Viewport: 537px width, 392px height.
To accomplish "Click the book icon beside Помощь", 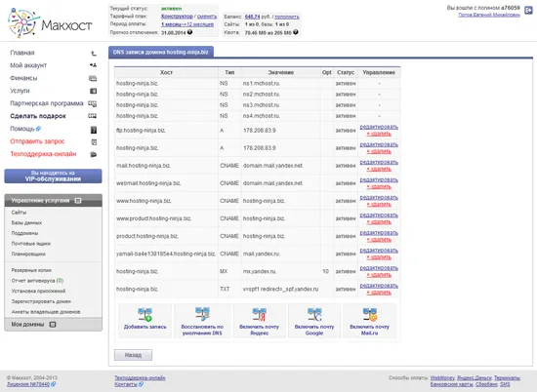I will (94, 130).
